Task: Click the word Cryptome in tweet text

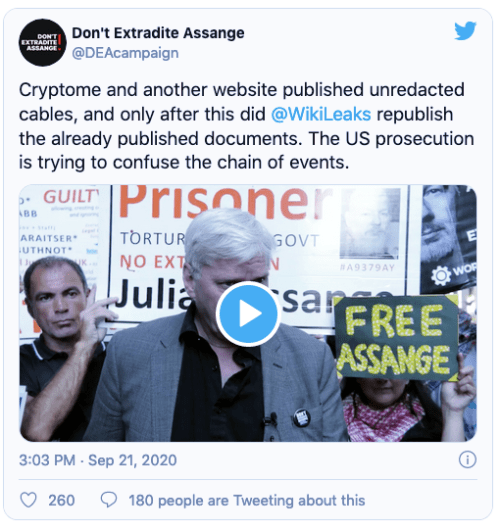Action: coord(60,91)
